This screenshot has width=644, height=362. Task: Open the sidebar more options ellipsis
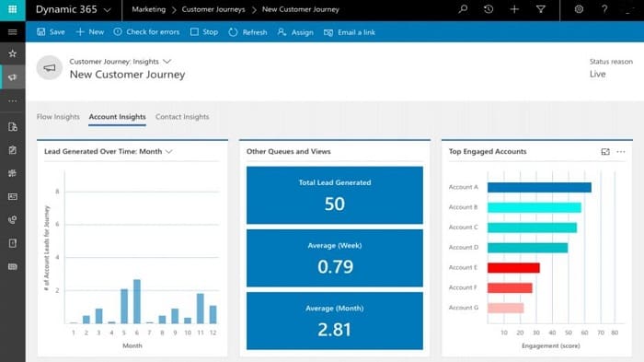click(12, 100)
